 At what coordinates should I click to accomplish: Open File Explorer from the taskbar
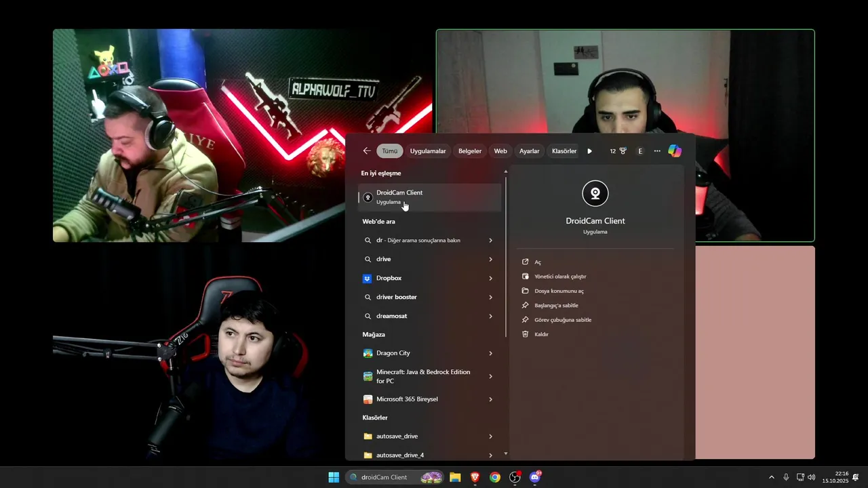455,477
